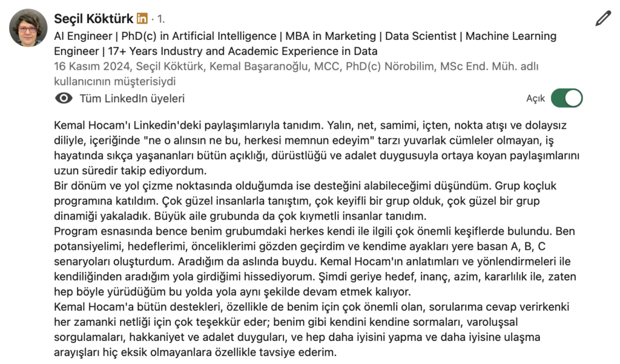Image resolution: width=620 pixels, height=364 pixels.
Task: Select the Tüm LinkedIn üyeleri visibility text
Action: coord(132,99)
